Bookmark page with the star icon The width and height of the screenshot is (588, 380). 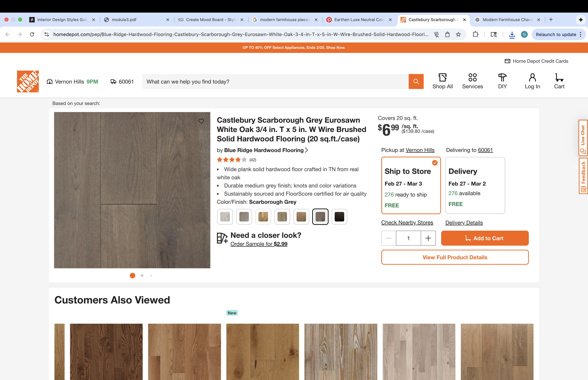point(458,34)
